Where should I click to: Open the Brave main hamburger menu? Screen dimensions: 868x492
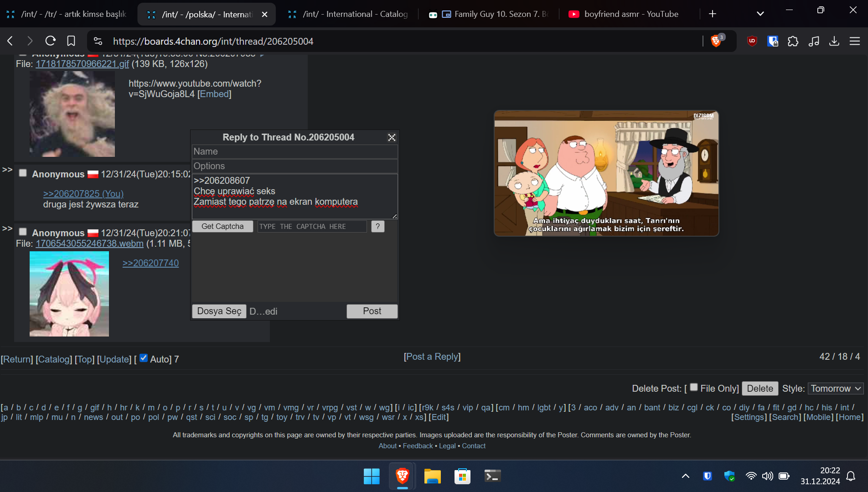coord(855,41)
